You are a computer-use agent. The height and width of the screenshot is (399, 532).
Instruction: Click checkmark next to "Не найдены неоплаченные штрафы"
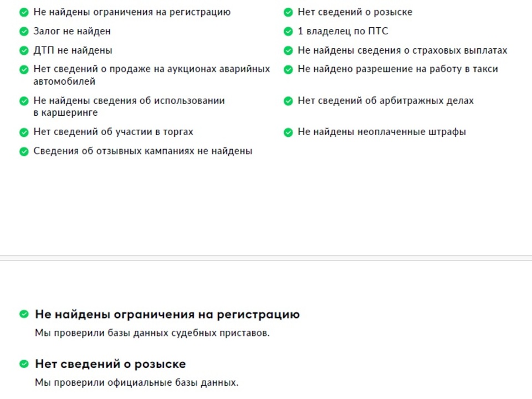pyautogui.click(x=288, y=132)
